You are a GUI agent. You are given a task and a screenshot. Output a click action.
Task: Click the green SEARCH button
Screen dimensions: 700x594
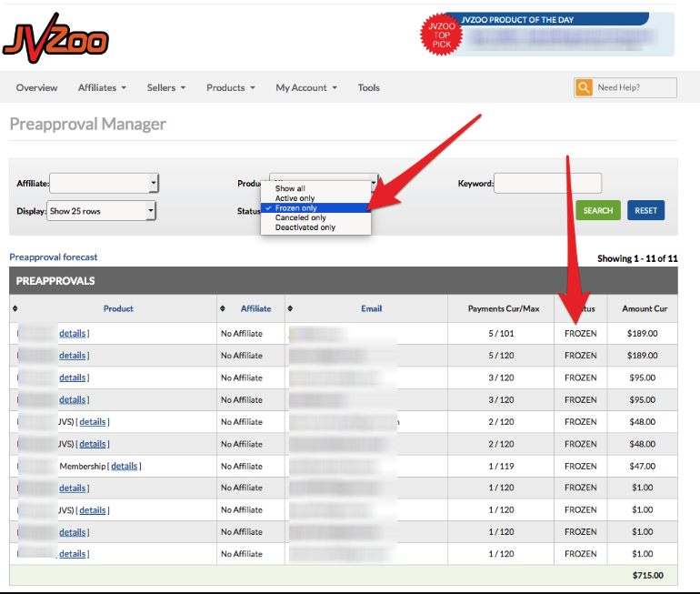(x=598, y=210)
